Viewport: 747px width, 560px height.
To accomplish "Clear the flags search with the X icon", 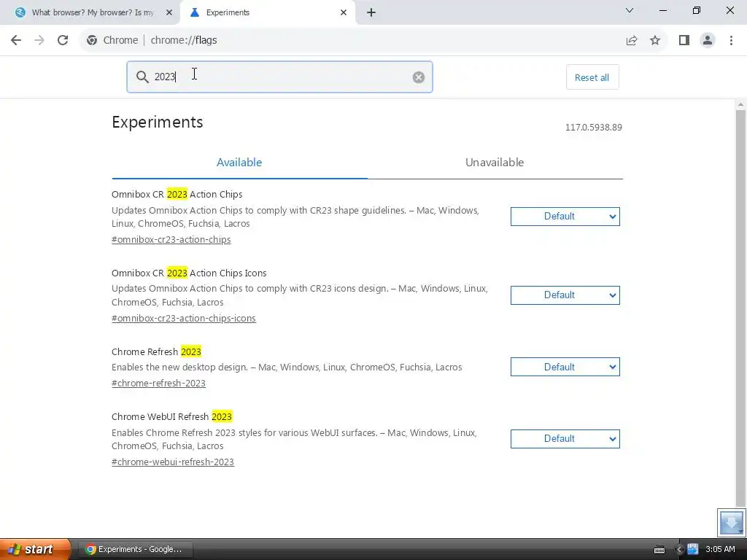I will click(418, 77).
